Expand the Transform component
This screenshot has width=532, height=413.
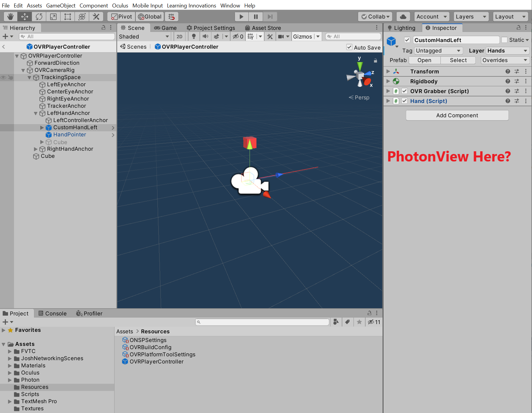[388, 71]
